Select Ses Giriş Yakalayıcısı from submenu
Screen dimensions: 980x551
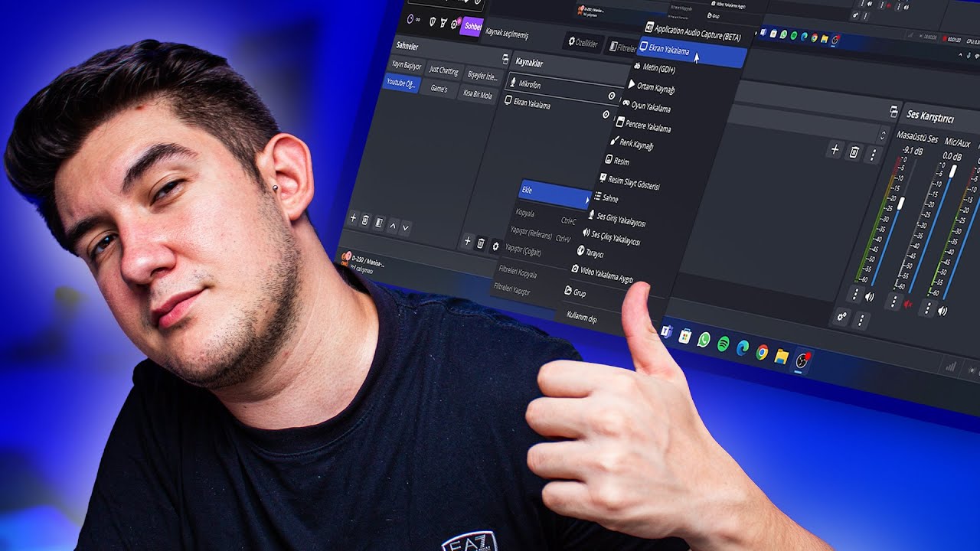[617, 220]
